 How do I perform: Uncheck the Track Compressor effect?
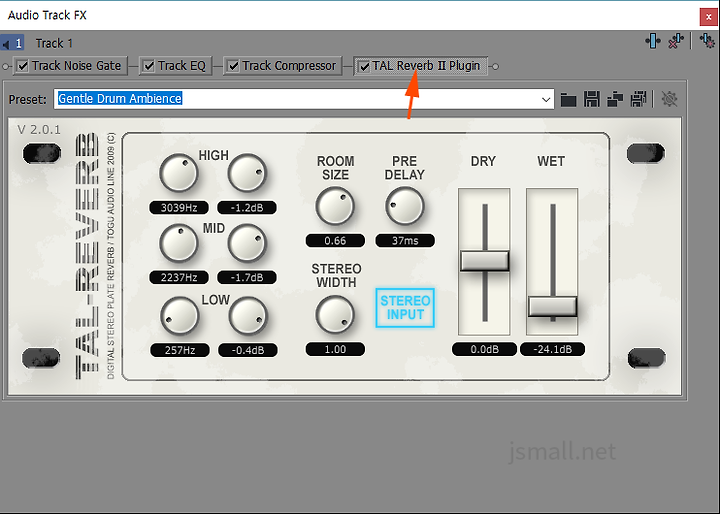pyautogui.click(x=233, y=66)
